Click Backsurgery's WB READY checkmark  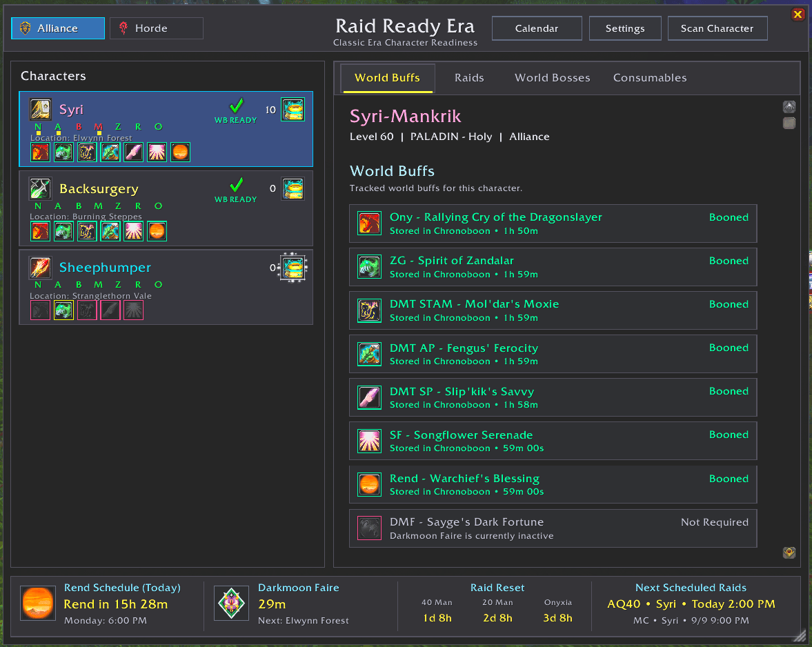[236, 185]
